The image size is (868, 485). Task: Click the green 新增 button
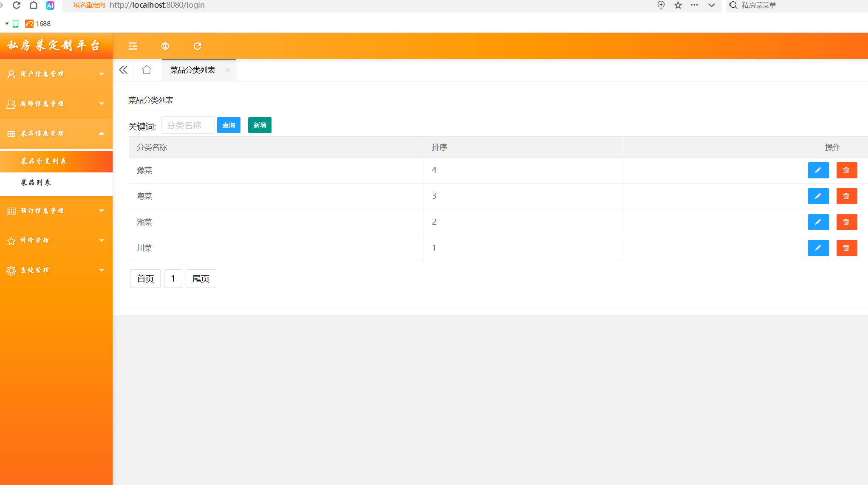pos(260,125)
